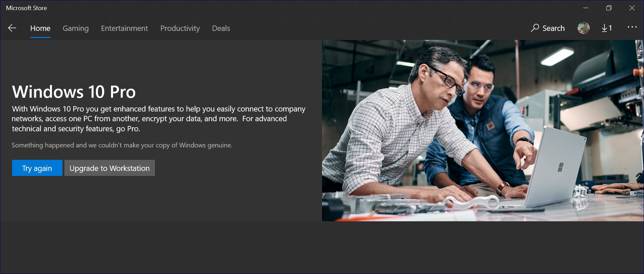Restore down the Store window
This screenshot has height=274, width=644.
[x=609, y=8]
